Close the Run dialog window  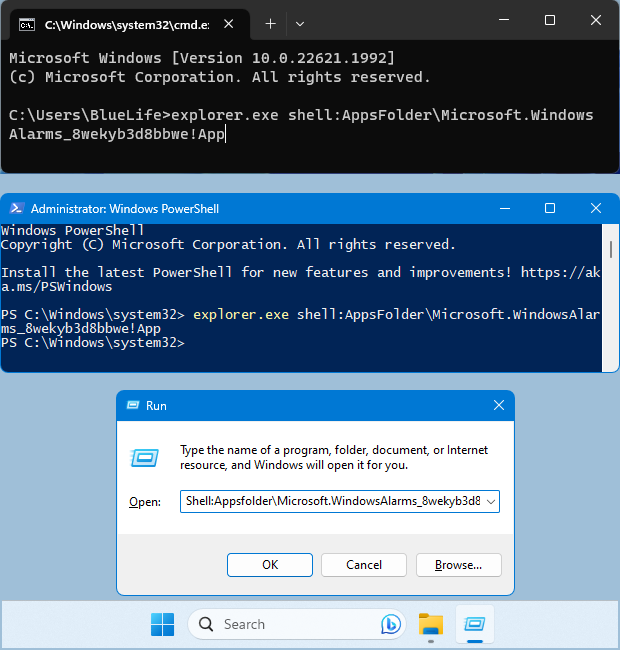click(x=498, y=406)
